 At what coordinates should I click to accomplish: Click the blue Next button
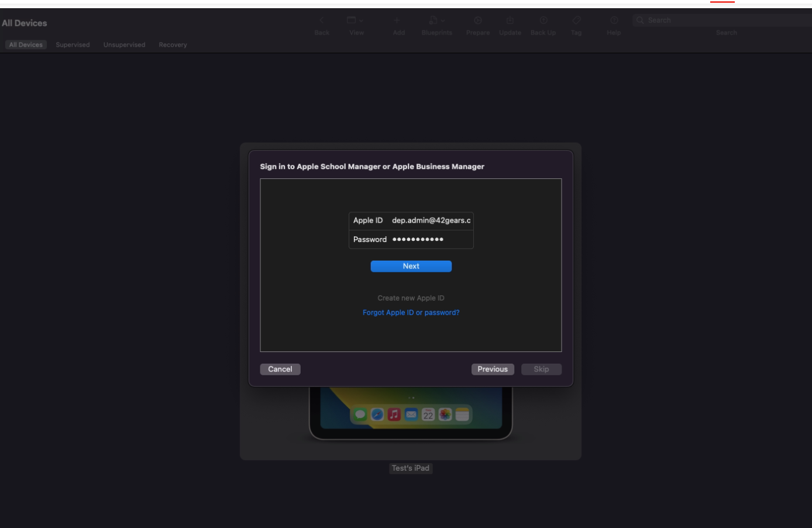(x=411, y=266)
